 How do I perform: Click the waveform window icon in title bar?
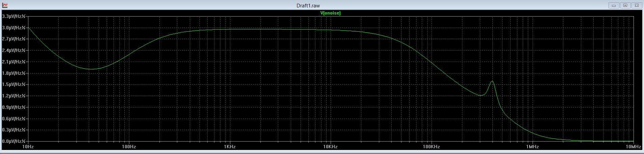[5, 5]
